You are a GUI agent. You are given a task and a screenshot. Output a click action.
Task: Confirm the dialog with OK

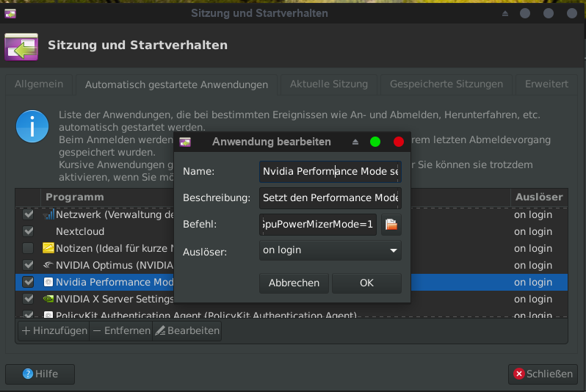[x=366, y=283]
